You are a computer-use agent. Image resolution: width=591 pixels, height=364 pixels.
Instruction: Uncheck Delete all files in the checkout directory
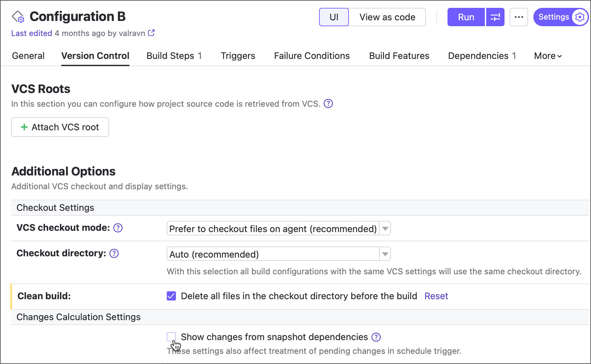pyautogui.click(x=171, y=296)
